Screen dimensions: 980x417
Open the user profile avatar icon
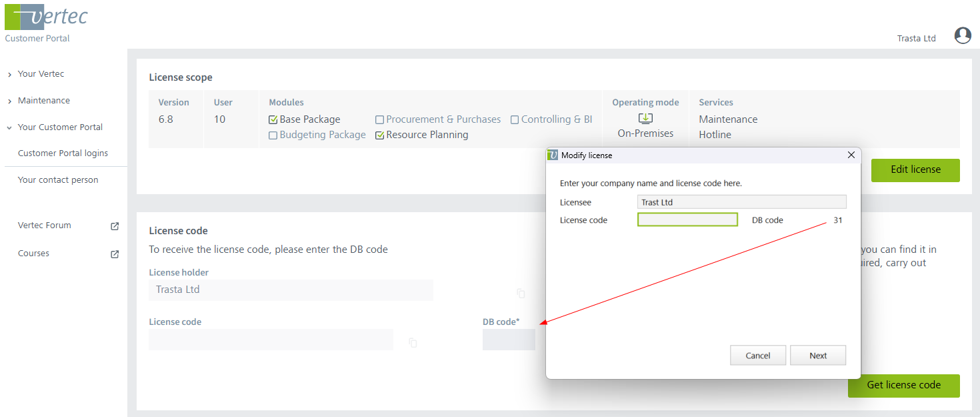(963, 36)
